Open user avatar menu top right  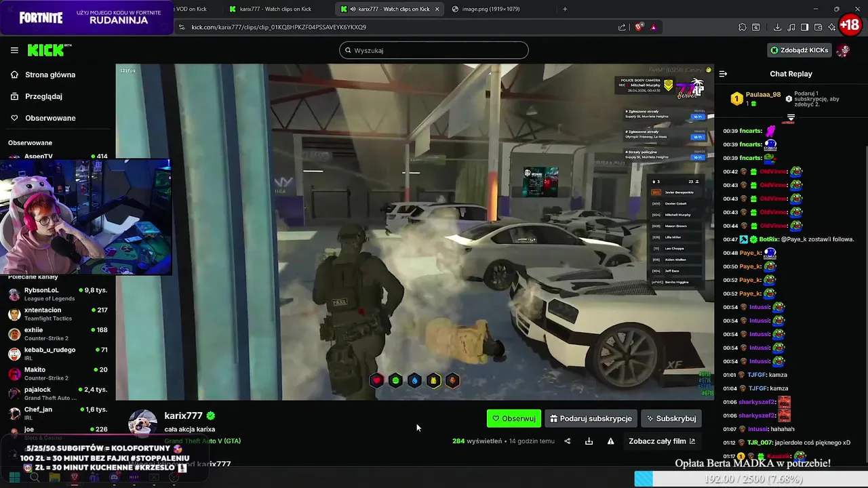click(x=843, y=50)
